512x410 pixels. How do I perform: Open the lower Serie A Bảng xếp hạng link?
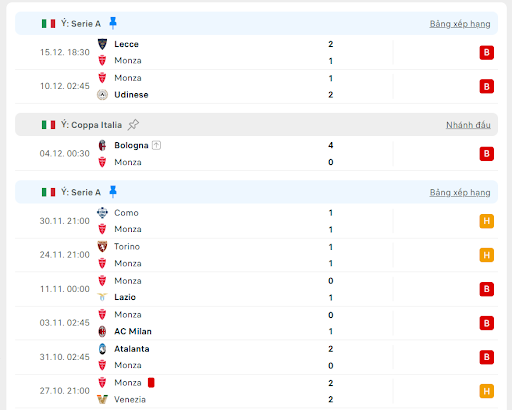tap(460, 193)
